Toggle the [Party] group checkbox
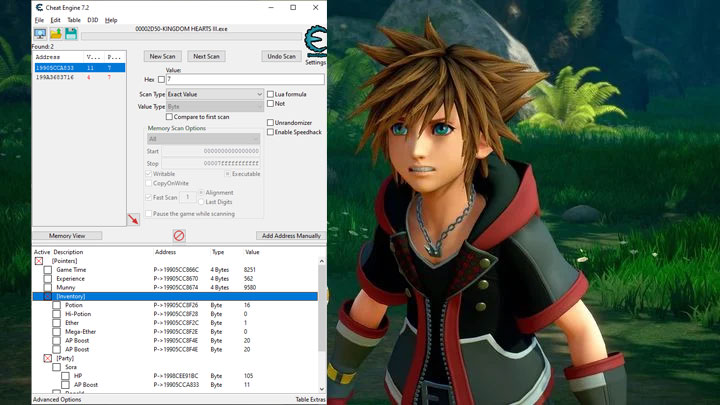The height and width of the screenshot is (405, 720). [48, 358]
